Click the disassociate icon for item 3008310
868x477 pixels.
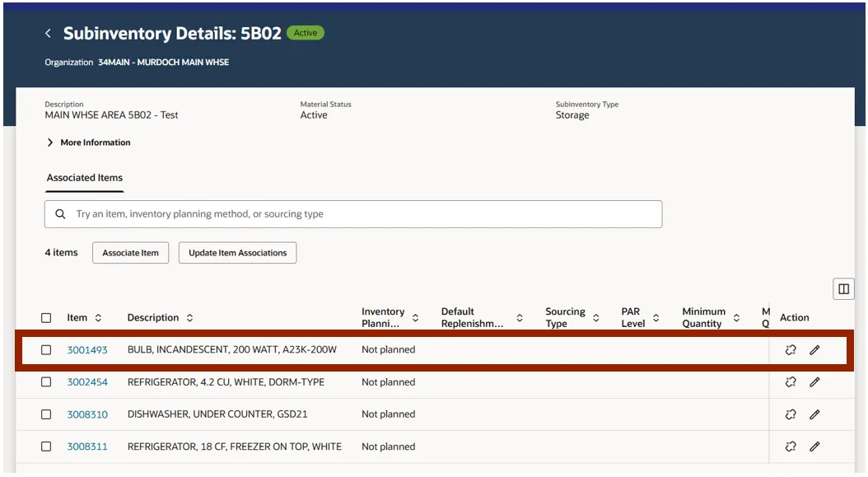(x=791, y=414)
